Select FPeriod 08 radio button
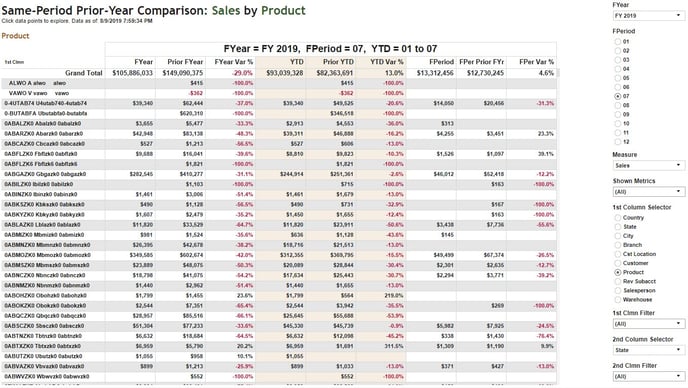The height and width of the screenshot is (388, 688). coord(618,105)
